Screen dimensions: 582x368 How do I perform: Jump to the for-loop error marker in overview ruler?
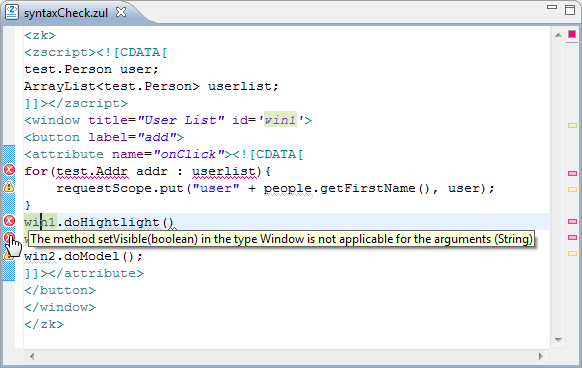[572, 173]
